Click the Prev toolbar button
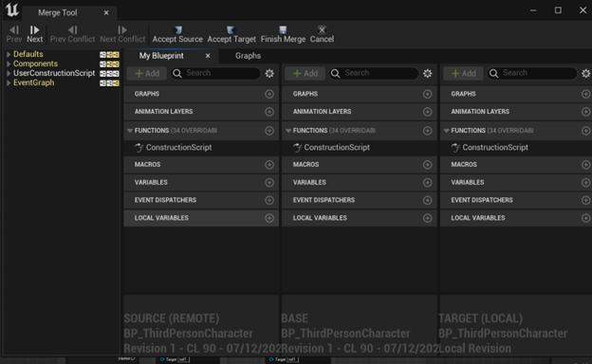Screen dimensions: 592x364 click(14, 34)
